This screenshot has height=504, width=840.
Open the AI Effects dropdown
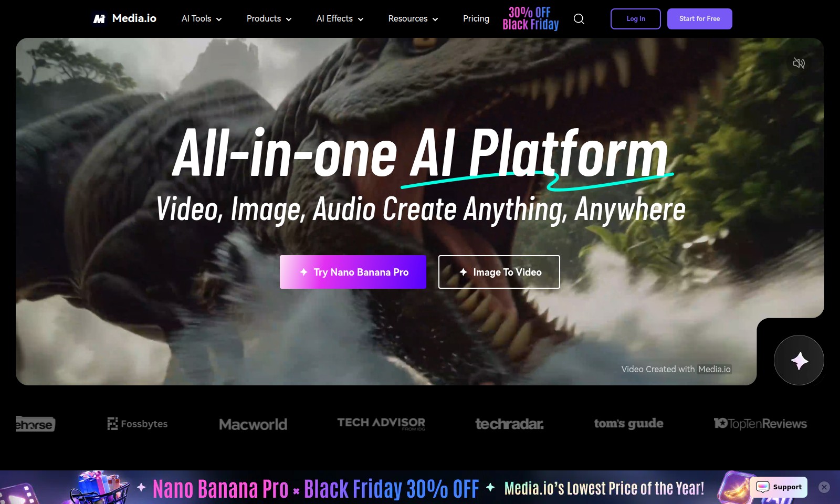pyautogui.click(x=340, y=19)
